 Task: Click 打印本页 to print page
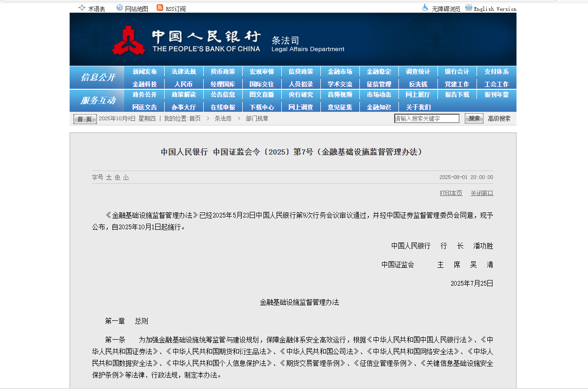tap(451, 193)
